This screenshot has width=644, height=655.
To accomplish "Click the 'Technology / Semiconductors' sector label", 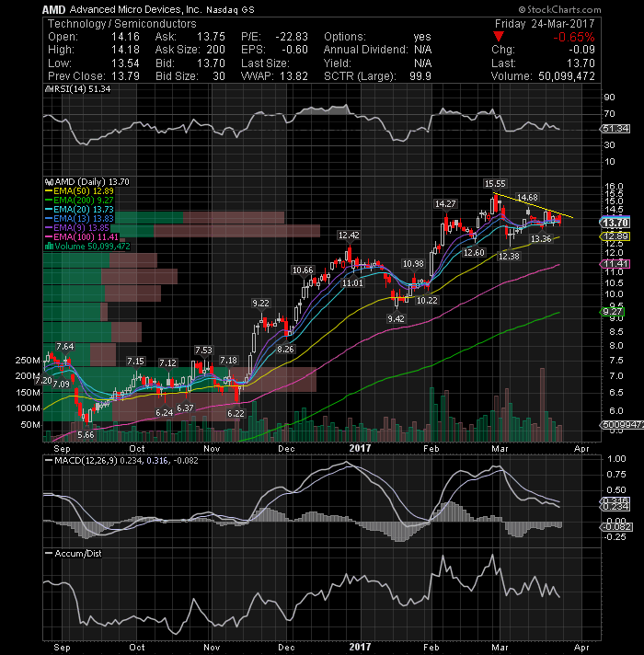I will 122,24.
